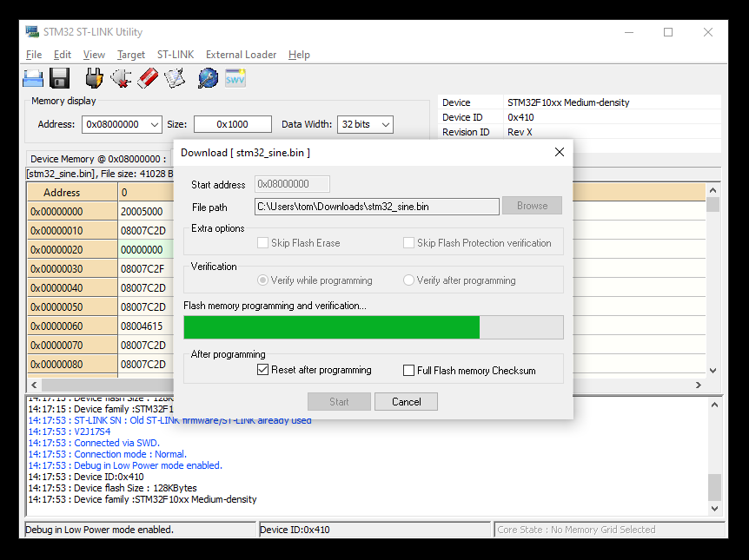Open the External Loader menu
Screen dimensions: 749x560
(241, 55)
